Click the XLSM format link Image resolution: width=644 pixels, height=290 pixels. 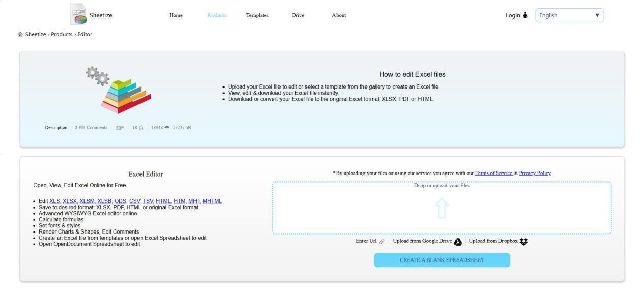point(87,201)
